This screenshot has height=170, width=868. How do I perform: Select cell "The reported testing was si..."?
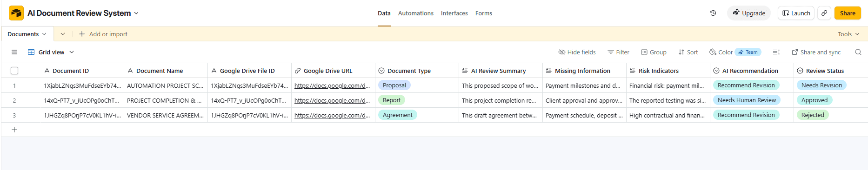click(x=668, y=100)
